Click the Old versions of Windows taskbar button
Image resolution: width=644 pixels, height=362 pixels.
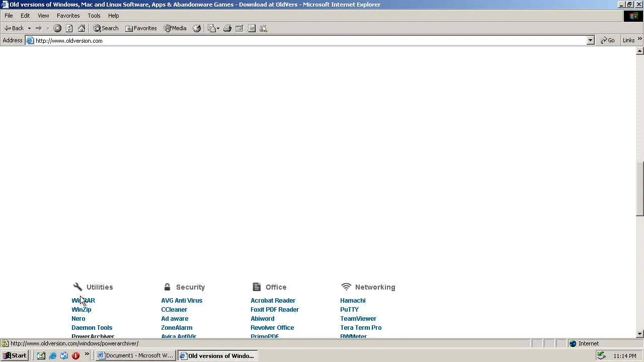pyautogui.click(x=217, y=355)
